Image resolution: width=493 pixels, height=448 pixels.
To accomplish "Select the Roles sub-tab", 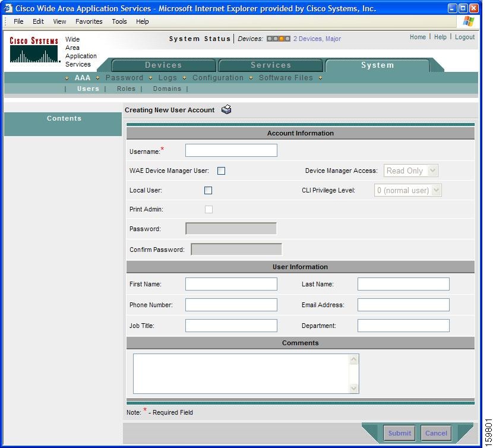I will 126,89.
